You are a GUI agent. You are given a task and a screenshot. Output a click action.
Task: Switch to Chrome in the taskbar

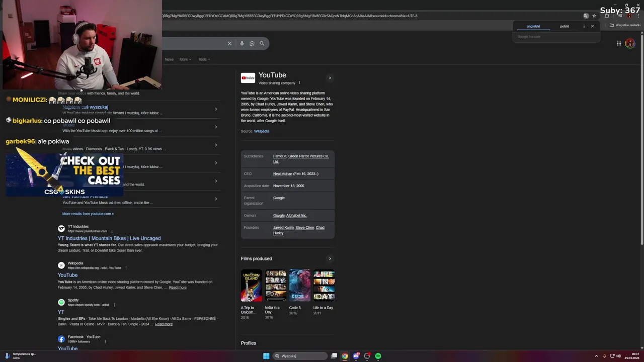(x=345, y=356)
